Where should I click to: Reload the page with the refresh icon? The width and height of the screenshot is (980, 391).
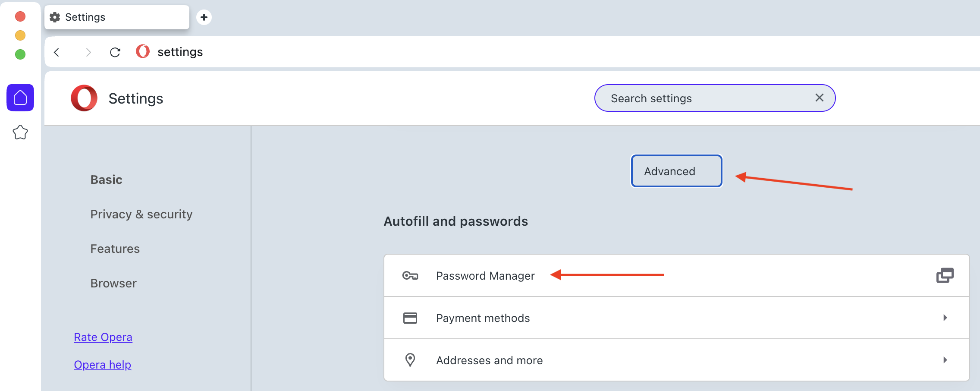115,52
